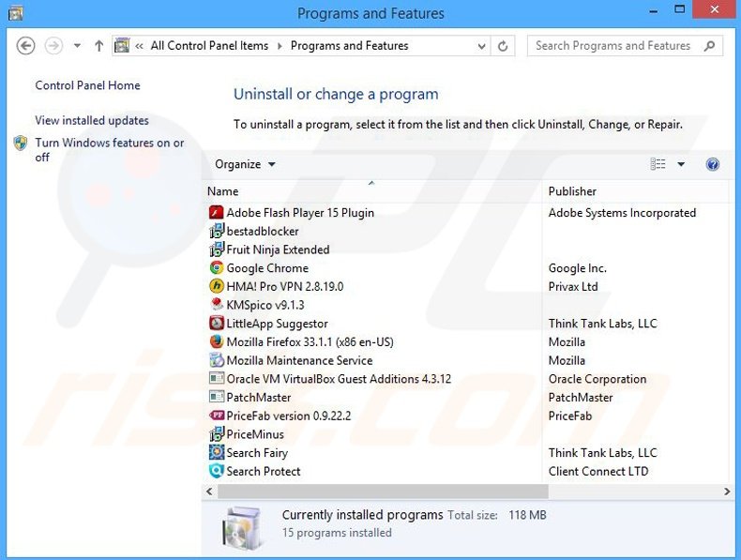
Task: Click All Control Panel Items breadcrumb
Action: click(209, 46)
